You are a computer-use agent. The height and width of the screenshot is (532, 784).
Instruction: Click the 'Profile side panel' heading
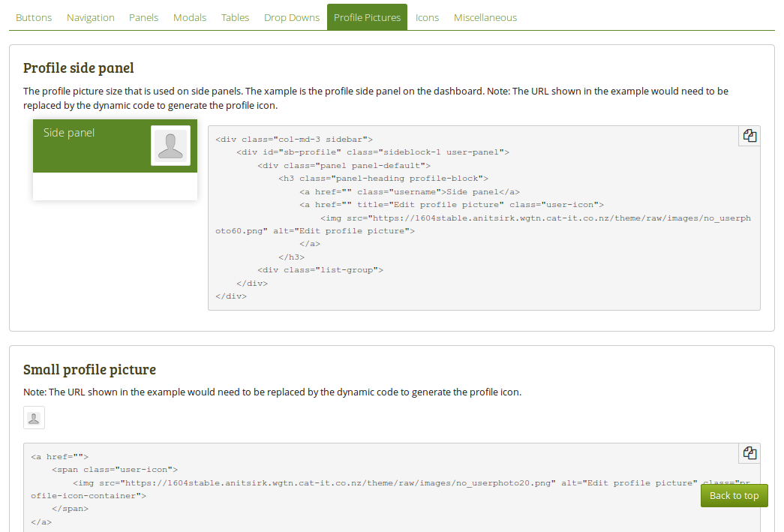[x=79, y=68]
